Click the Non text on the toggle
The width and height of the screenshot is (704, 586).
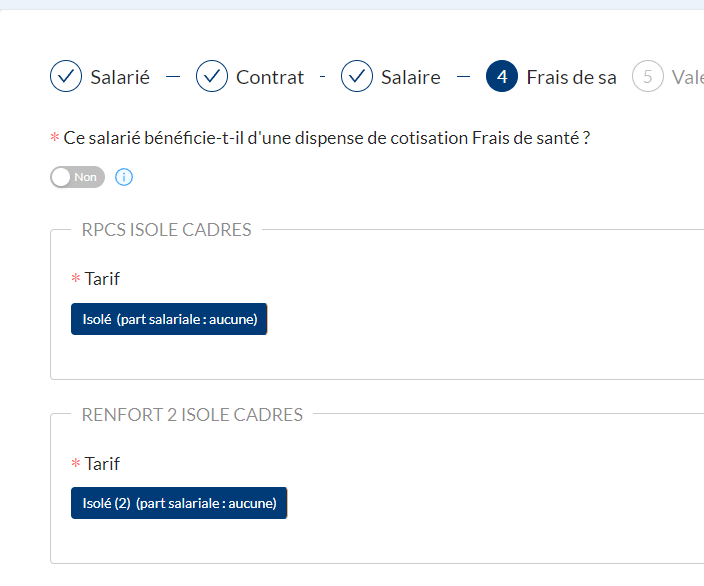click(85, 177)
